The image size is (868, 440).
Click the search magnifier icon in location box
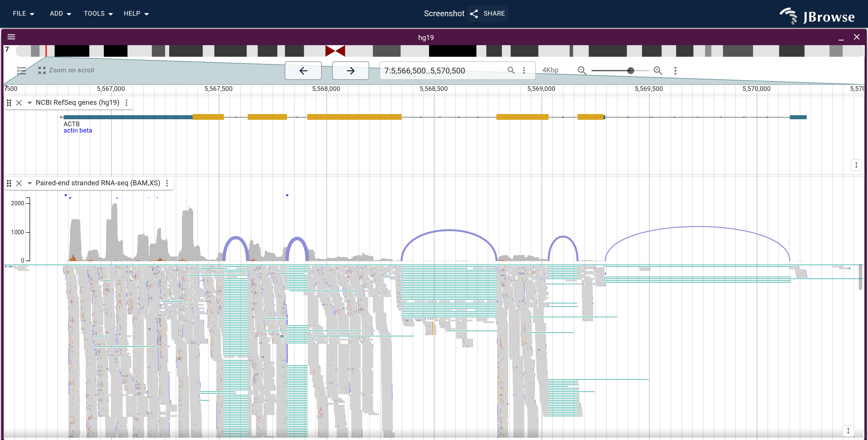(x=511, y=70)
